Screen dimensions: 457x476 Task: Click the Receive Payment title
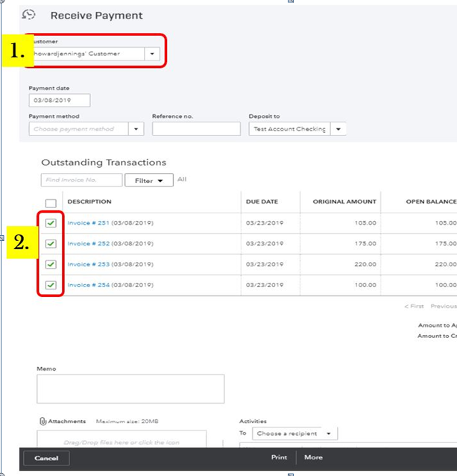[x=96, y=16]
